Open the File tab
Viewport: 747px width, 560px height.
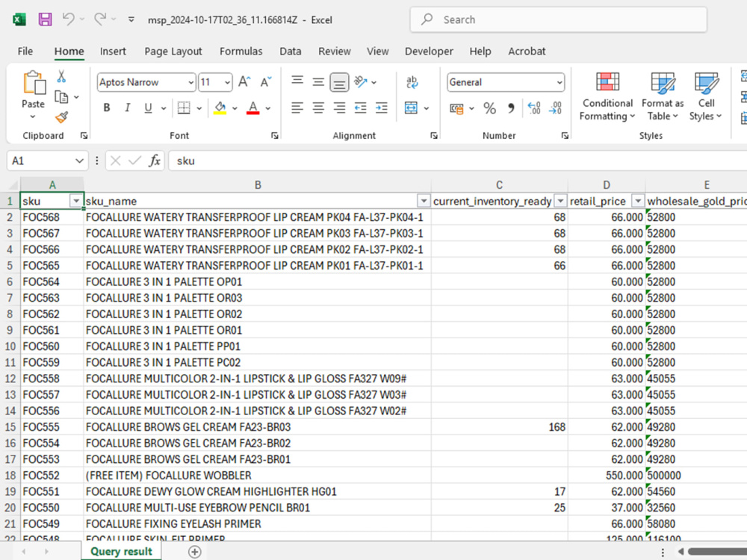pos(25,51)
